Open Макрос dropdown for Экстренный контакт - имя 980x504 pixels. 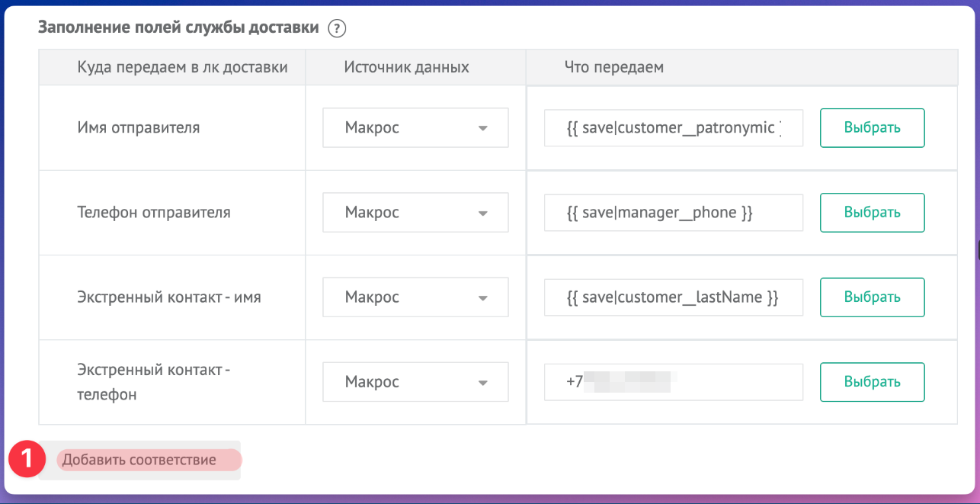[x=415, y=297]
